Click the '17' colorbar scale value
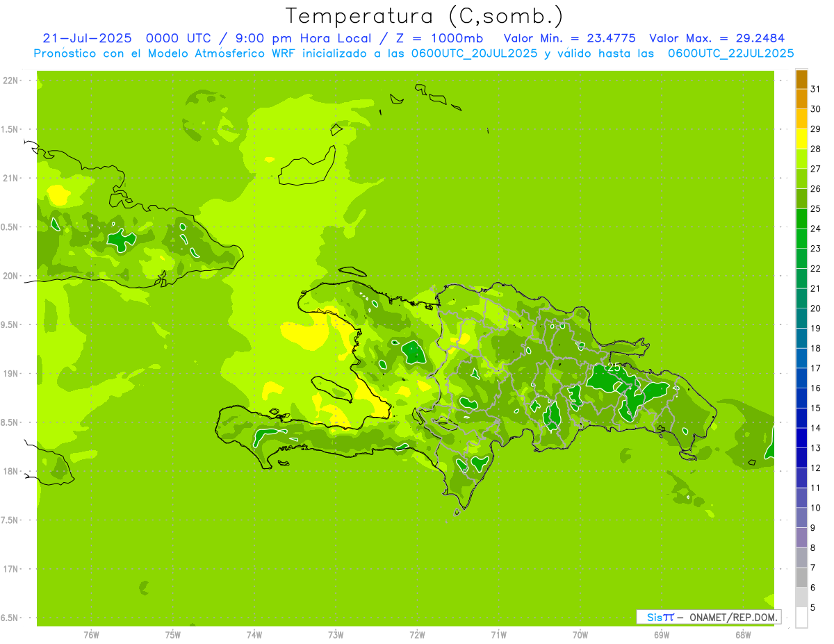834x644 pixels. coord(816,368)
